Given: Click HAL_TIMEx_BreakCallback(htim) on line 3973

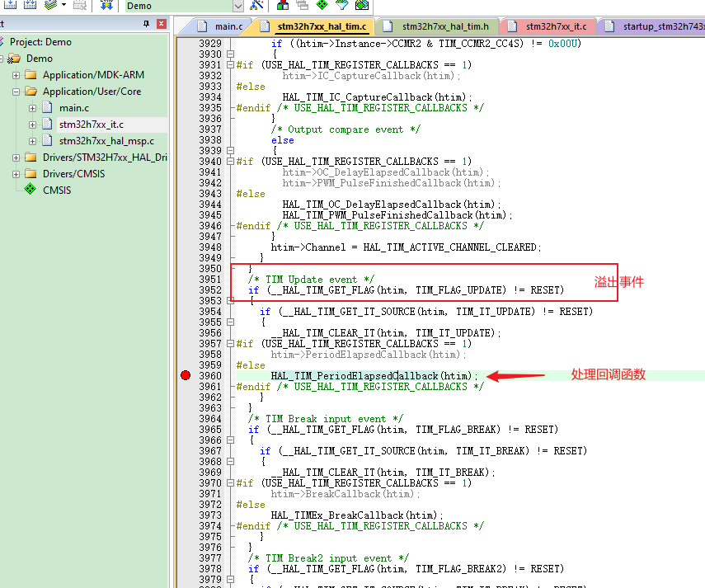Looking at the screenshot, I should pos(354,515).
